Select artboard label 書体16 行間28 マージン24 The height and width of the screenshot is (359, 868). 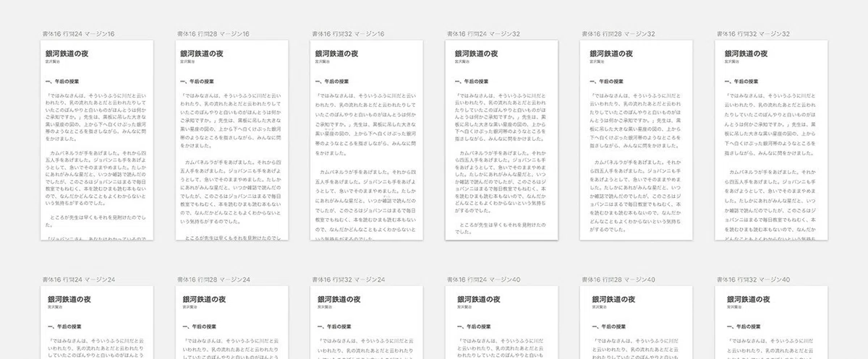(213, 279)
